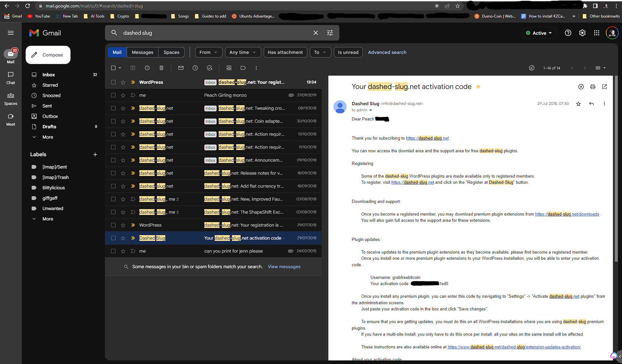The height and width of the screenshot is (364, 622).
Task: Toggle the Is unread filter chip
Action: (348, 52)
